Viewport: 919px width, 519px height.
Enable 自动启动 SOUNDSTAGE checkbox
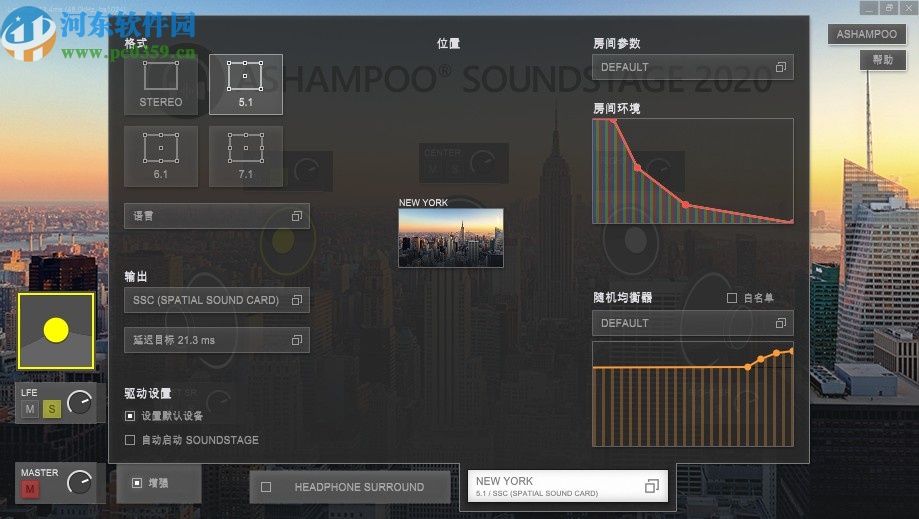[x=130, y=440]
